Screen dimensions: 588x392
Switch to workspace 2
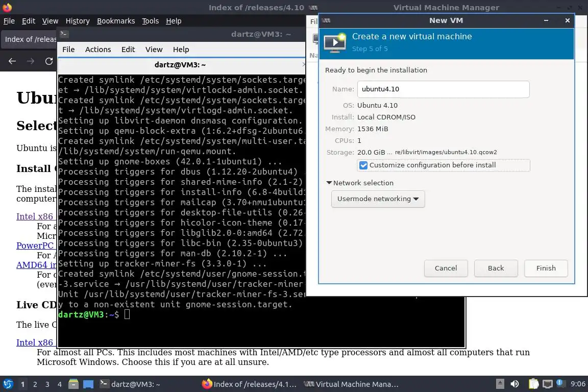(x=35, y=384)
